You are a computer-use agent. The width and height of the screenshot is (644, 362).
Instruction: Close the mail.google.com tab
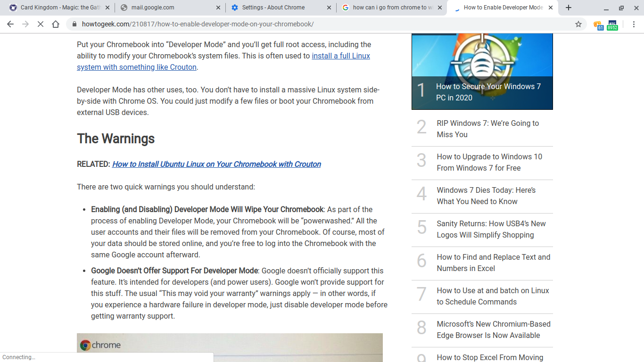(x=218, y=8)
